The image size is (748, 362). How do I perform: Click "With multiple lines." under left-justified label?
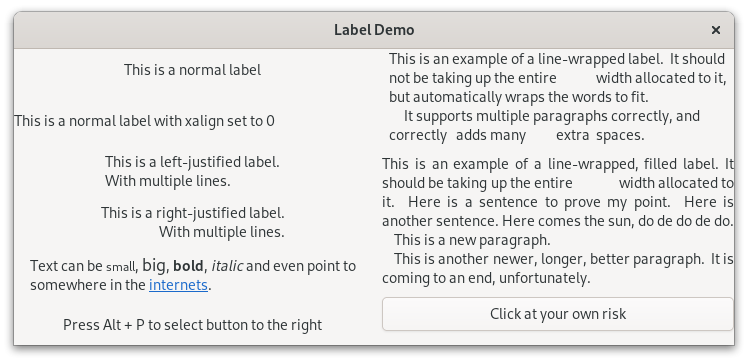pyautogui.click(x=167, y=181)
